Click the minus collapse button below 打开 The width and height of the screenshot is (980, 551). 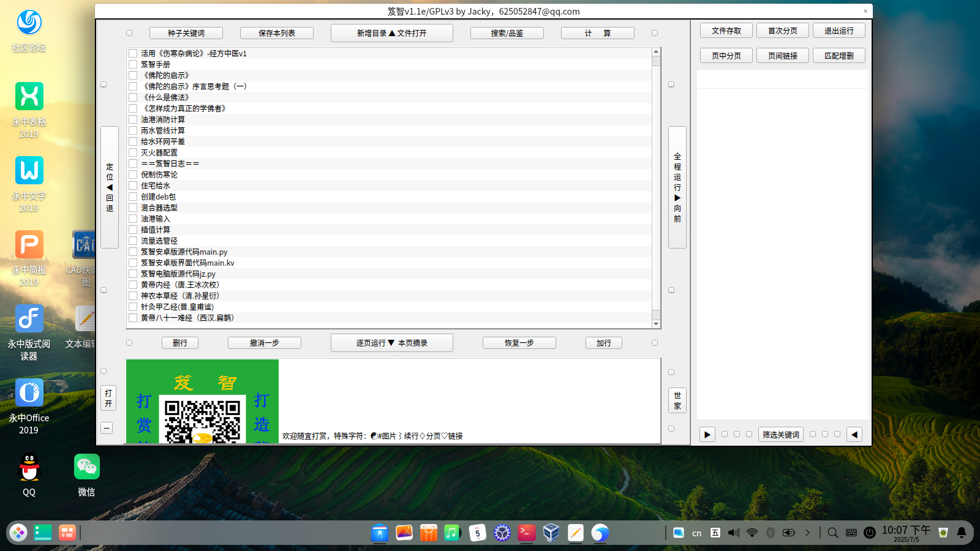107,428
